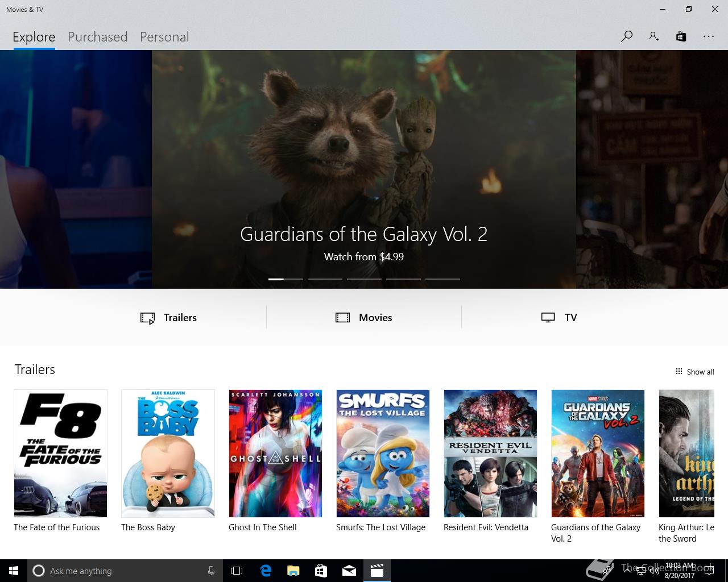Open Smurfs: The Lost Village poster
Image resolution: width=728 pixels, height=582 pixels.
[383, 454]
